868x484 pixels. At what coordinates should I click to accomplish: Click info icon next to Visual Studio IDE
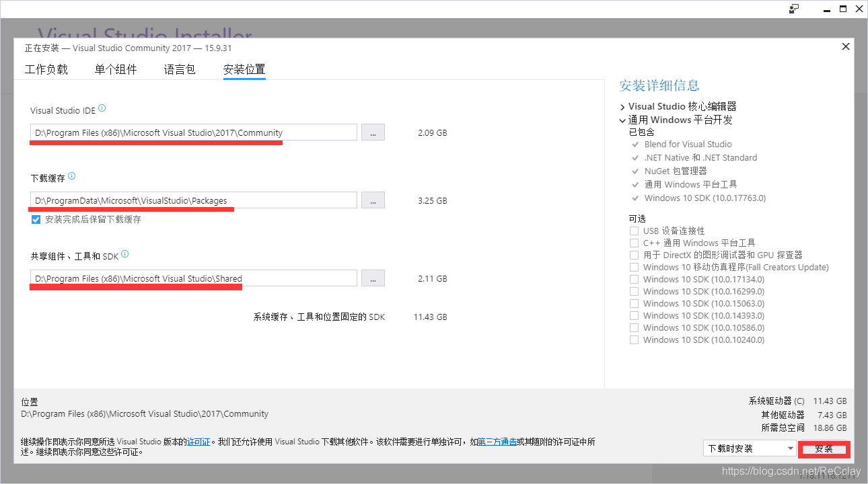point(102,108)
